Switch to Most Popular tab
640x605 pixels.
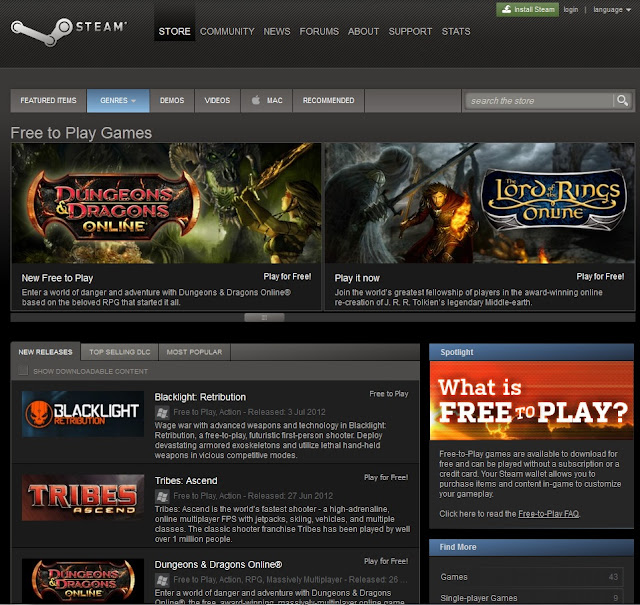[x=194, y=352]
